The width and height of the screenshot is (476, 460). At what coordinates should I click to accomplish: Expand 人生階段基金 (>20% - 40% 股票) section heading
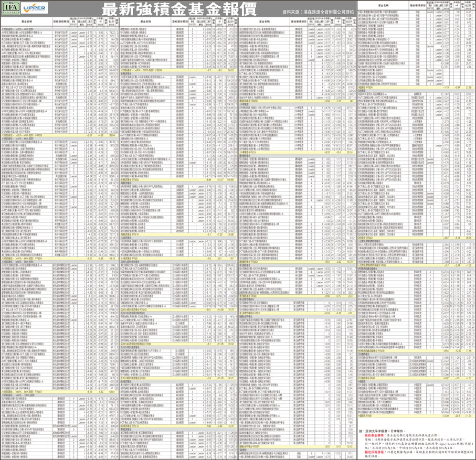[18, 28]
